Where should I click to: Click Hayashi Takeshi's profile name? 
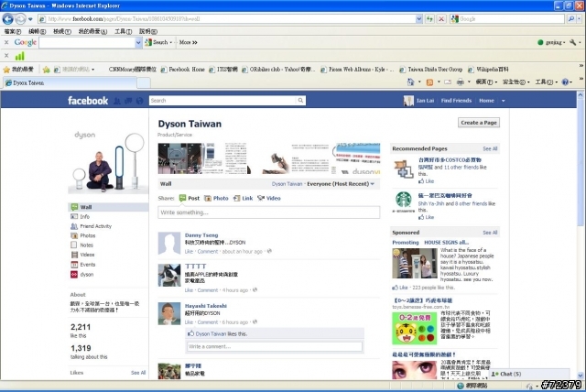point(205,306)
